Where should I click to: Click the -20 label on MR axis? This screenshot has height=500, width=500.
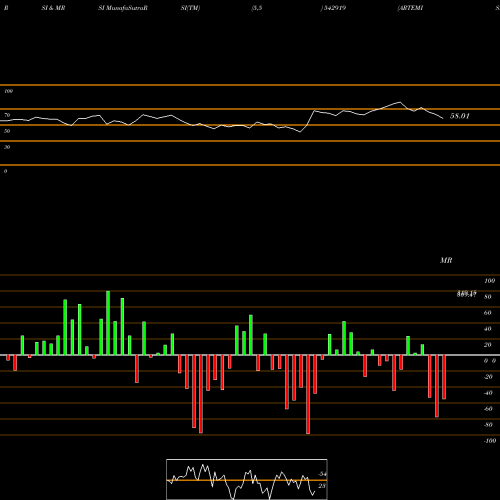488,377
